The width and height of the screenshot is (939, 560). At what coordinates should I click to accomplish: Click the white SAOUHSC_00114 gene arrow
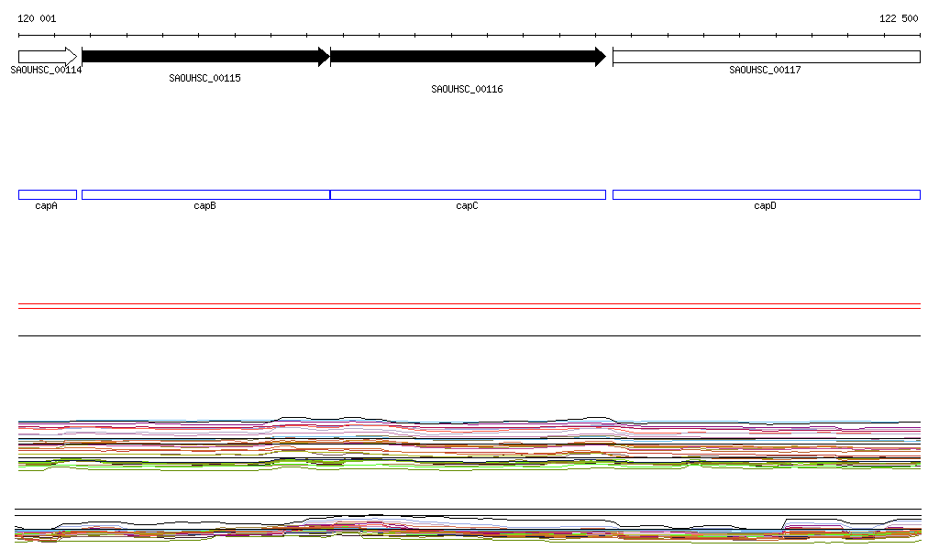click(47, 57)
